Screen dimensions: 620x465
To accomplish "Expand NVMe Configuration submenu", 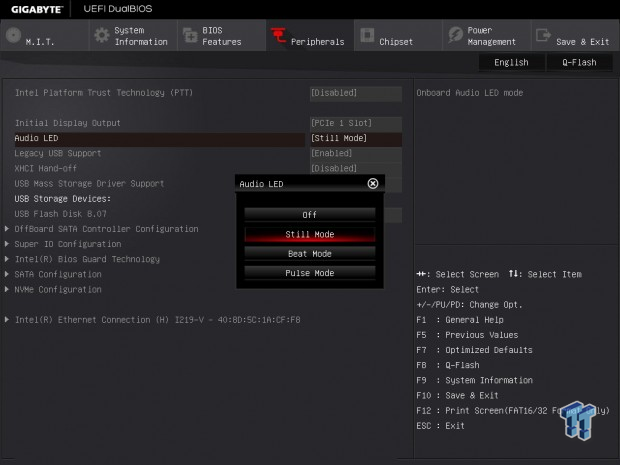I will pyautogui.click(x=58, y=289).
